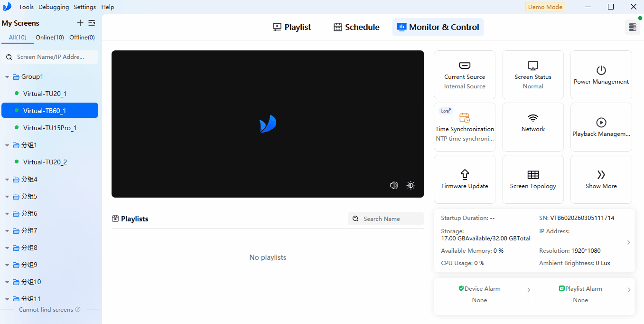Open Firmware Update
The width and height of the screenshot is (644, 324).
click(465, 179)
